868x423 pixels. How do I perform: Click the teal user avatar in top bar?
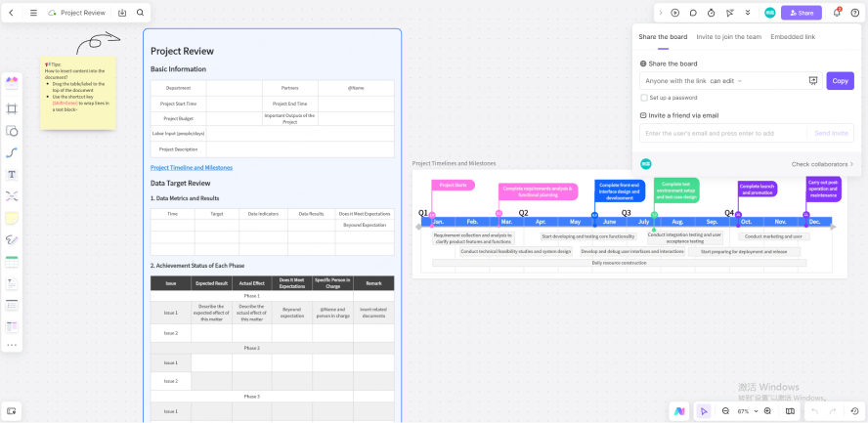point(770,13)
